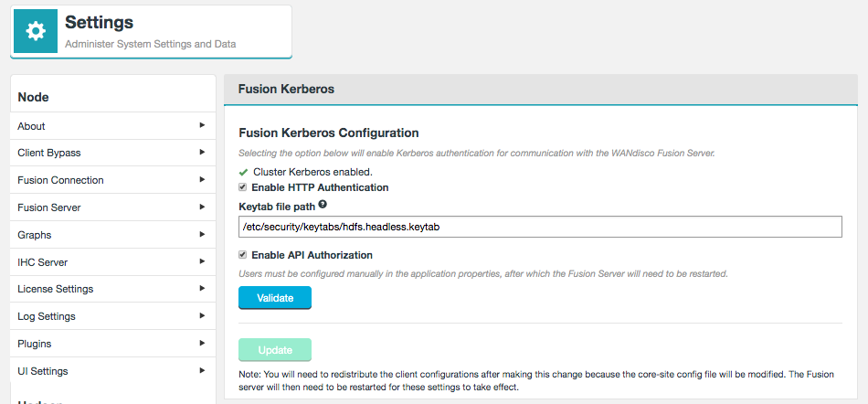The width and height of the screenshot is (868, 404).
Task: Open the About menu item
Action: click(113, 126)
